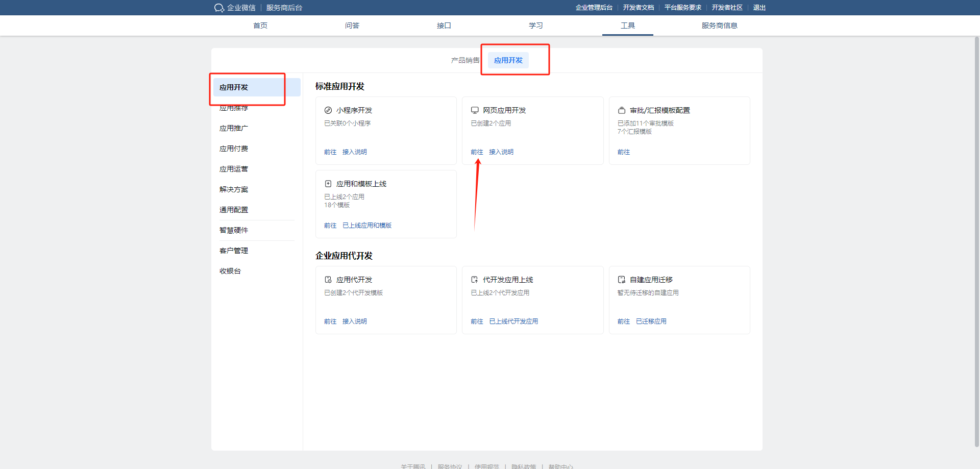The height and width of the screenshot is (469, 980).
Task: Click the 审批/汇报模板配置 icon
Action: tap(622, 110)
